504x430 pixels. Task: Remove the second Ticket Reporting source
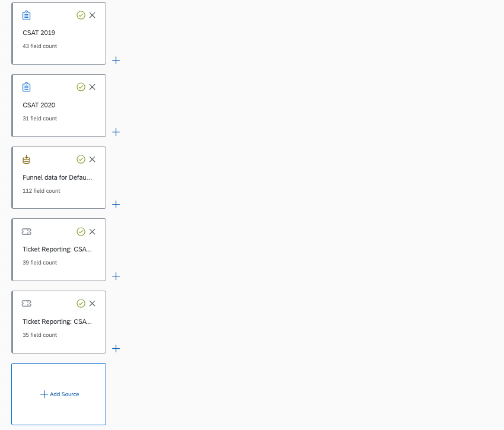point(92,303)
